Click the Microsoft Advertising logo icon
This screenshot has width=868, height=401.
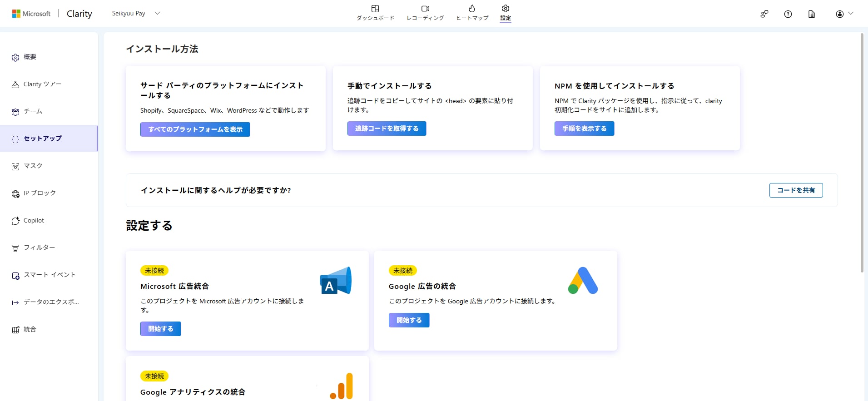tap(336, 280)
